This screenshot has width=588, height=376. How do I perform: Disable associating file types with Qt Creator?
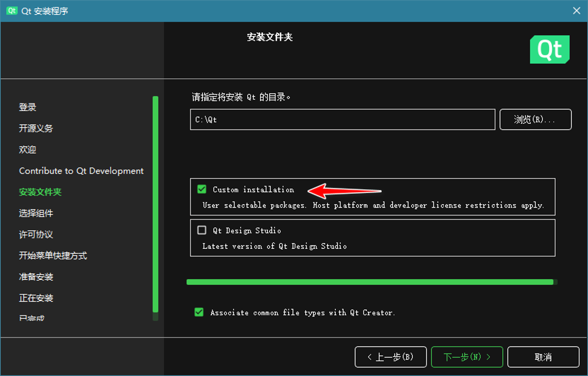click(199, 312)
